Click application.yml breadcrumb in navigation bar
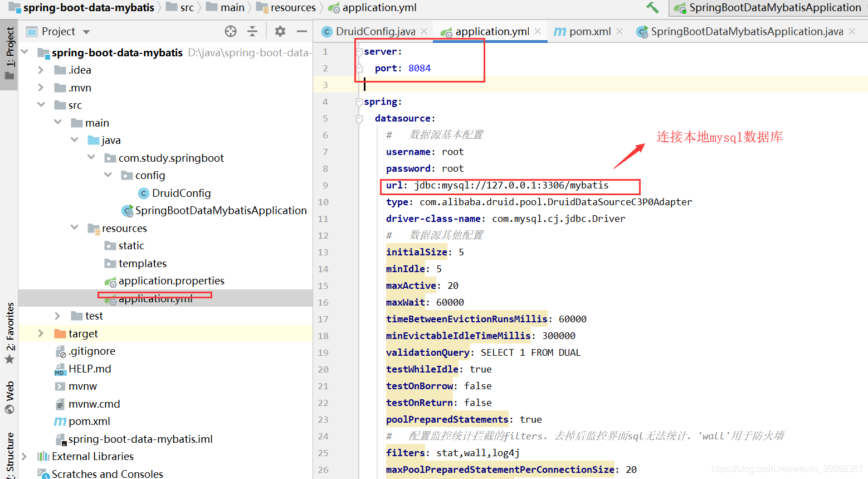This screenshot has height=479, width=868. click(x=372, y=8)
